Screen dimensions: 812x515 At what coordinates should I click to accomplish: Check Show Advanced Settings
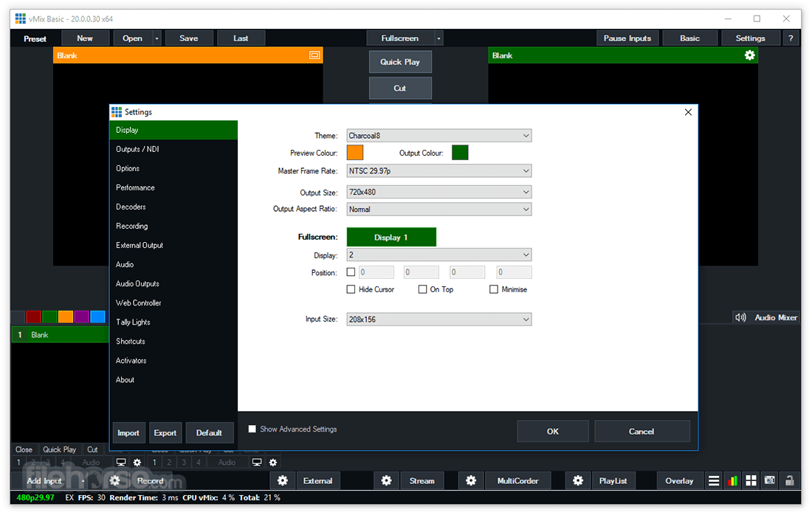pyautogui.click(x=252, y=429)
